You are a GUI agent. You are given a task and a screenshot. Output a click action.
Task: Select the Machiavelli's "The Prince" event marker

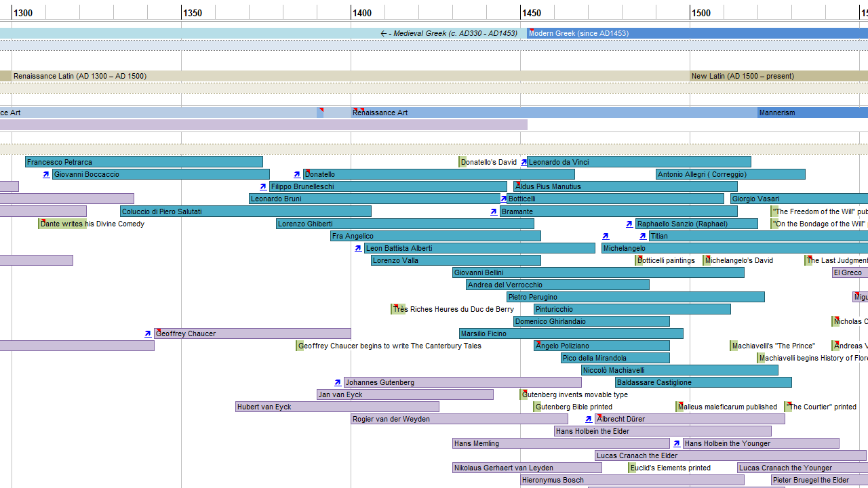(772, 346)
